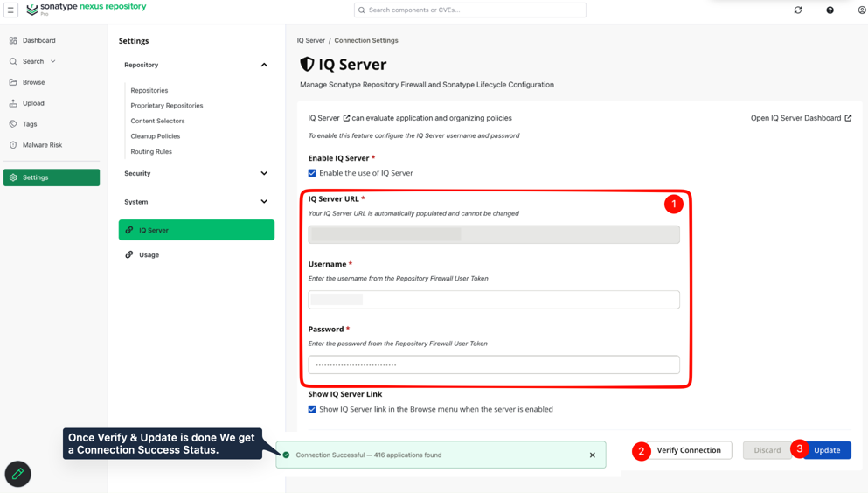This screenshot has width=868, height=493.
Task: Open IQ Server Dashboard link
Action: pos(795,118)
